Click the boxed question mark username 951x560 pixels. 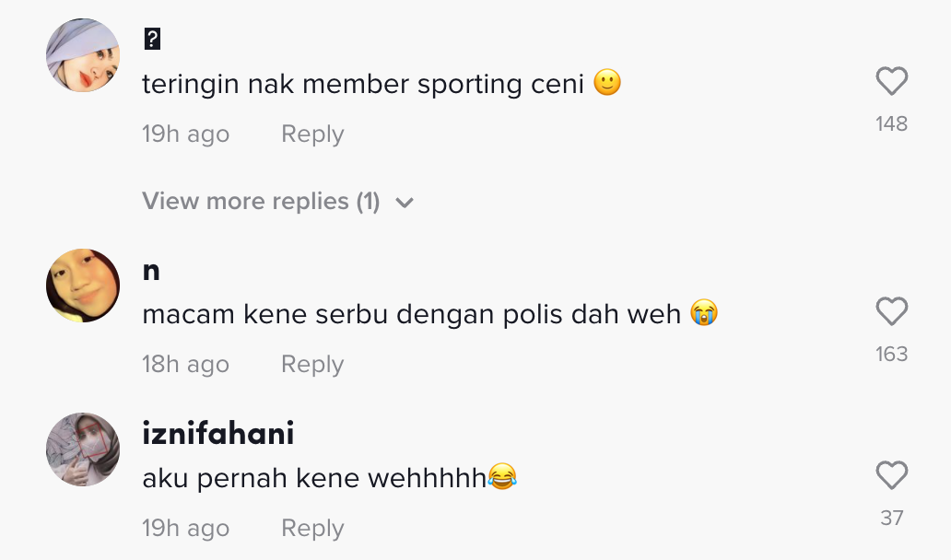[x=153, y=40]
